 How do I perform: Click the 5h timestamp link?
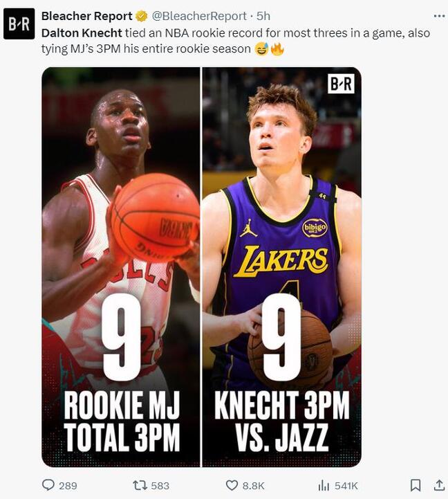(x=263, y=16)
